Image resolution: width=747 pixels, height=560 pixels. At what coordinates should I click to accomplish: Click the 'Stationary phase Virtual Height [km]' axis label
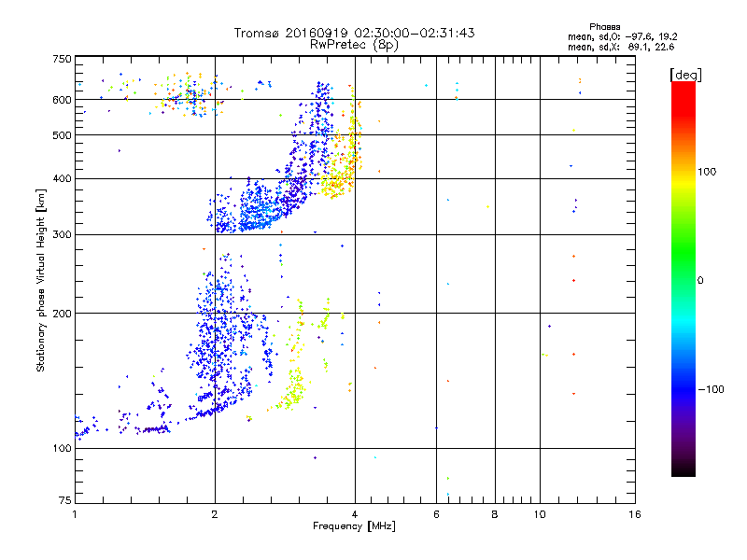[41, 280]
